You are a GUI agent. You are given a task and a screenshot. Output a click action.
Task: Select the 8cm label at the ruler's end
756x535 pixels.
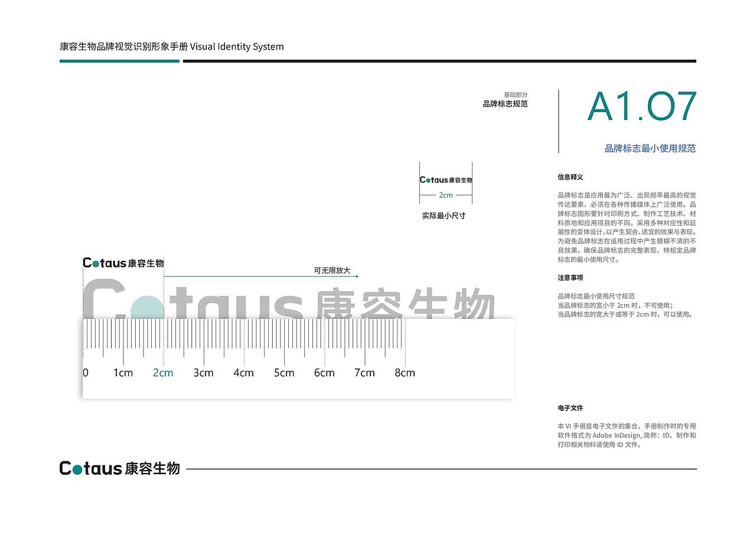tap(405, 373)
